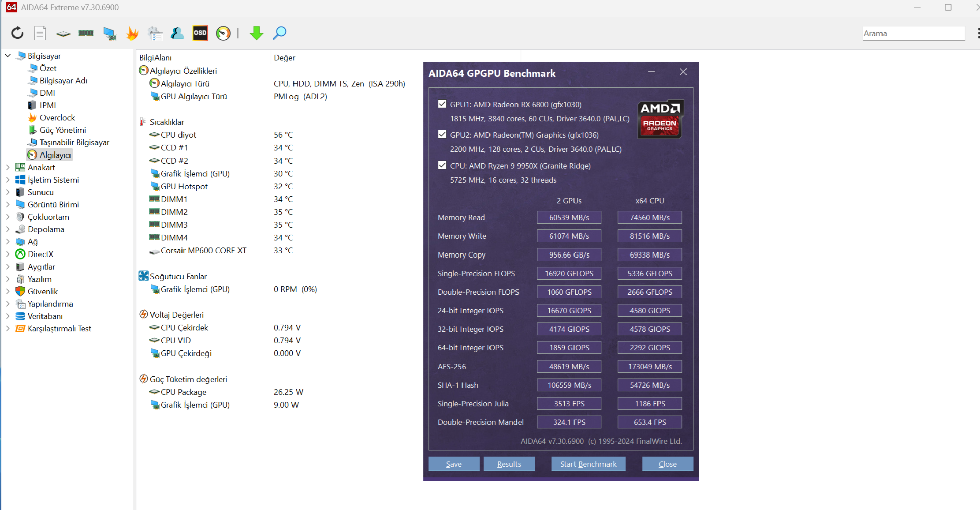Minimize the GPGPU Benchmark dialog
This screenshot has width=980, height=510.
tap(651, 72)
